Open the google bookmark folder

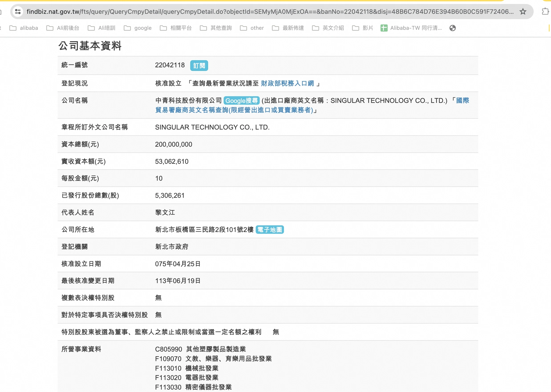point(138,28)
